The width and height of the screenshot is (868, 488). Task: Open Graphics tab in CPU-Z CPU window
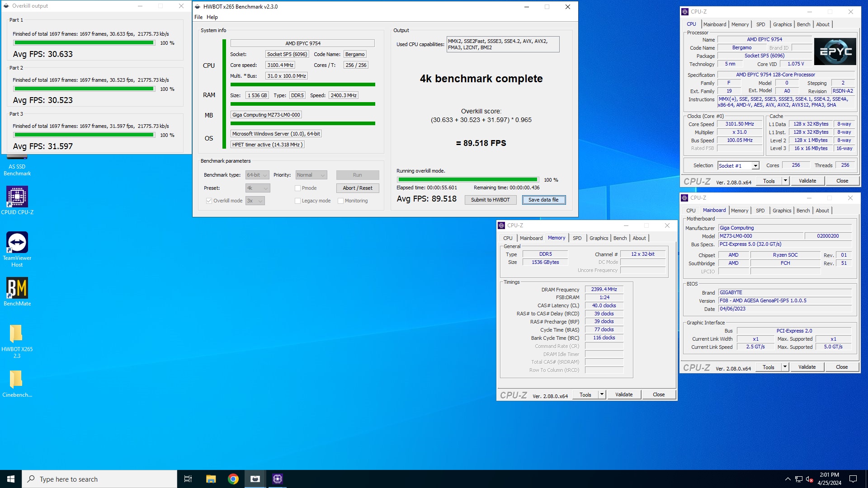tap(782, 24)
